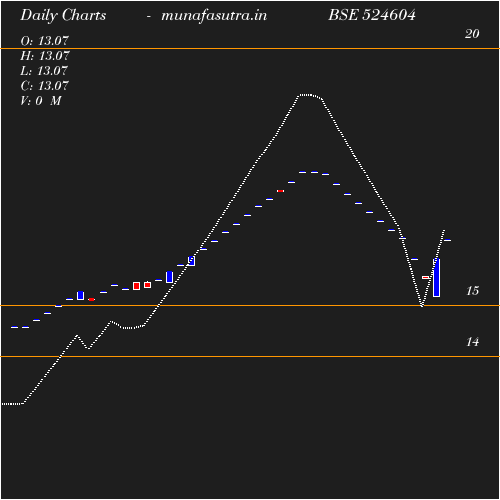
Task: Click the 'Daily Charts' title text
Action: [63, 16]
